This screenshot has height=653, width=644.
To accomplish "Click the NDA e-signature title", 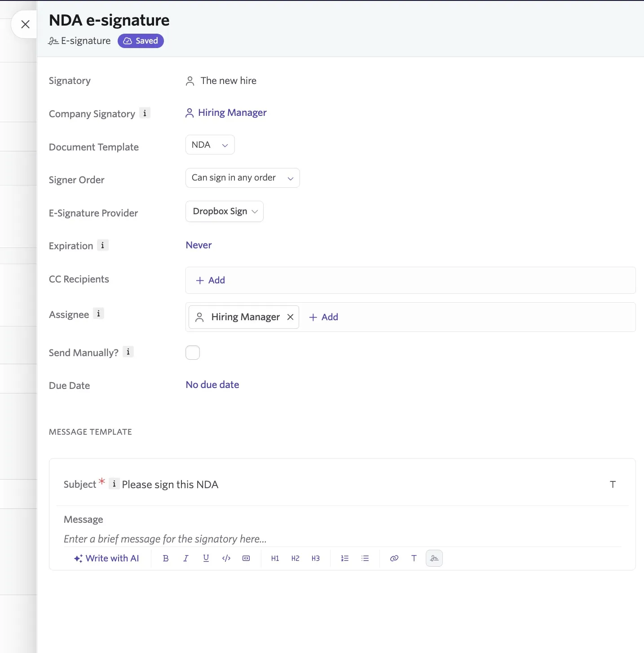I will point(109,20).
